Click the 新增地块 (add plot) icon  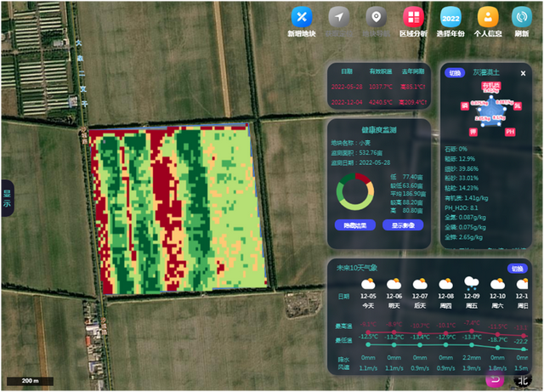pyautogui.click(x=302, y=17)
